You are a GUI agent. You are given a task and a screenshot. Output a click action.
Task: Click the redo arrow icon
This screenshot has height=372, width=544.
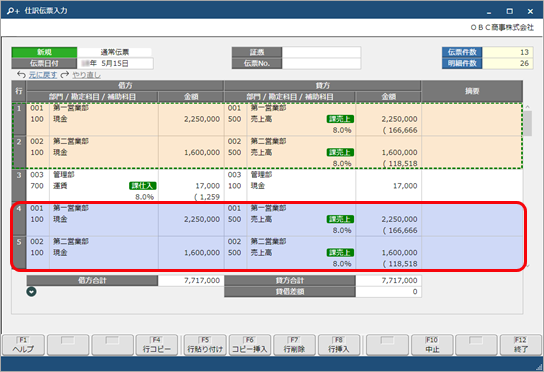(x=65, y=75)
